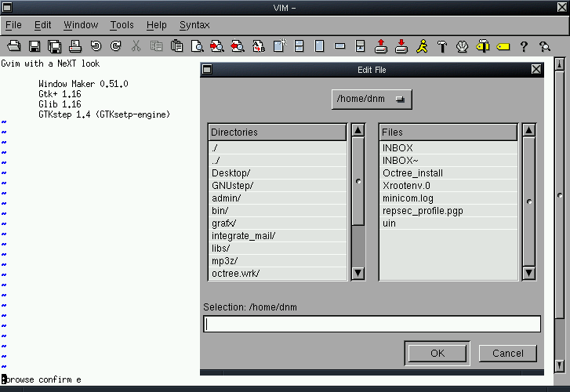Click the Print icon in the toolbar
The image size is (570, 392).
pos(75,46)
